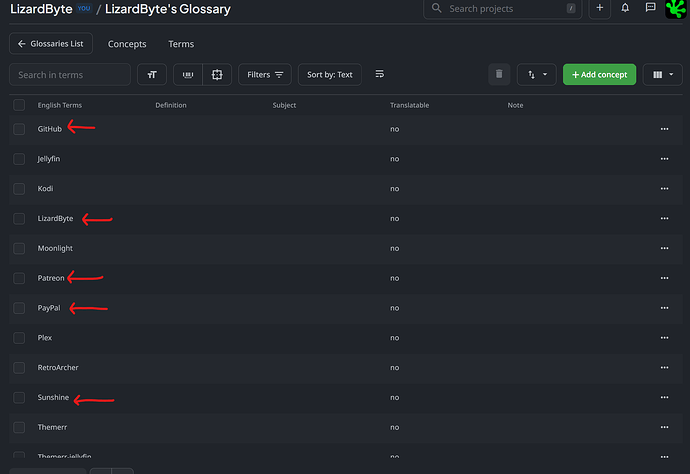Open more options for GitHub row
690x474 pixels.
(x=664, y=129)
